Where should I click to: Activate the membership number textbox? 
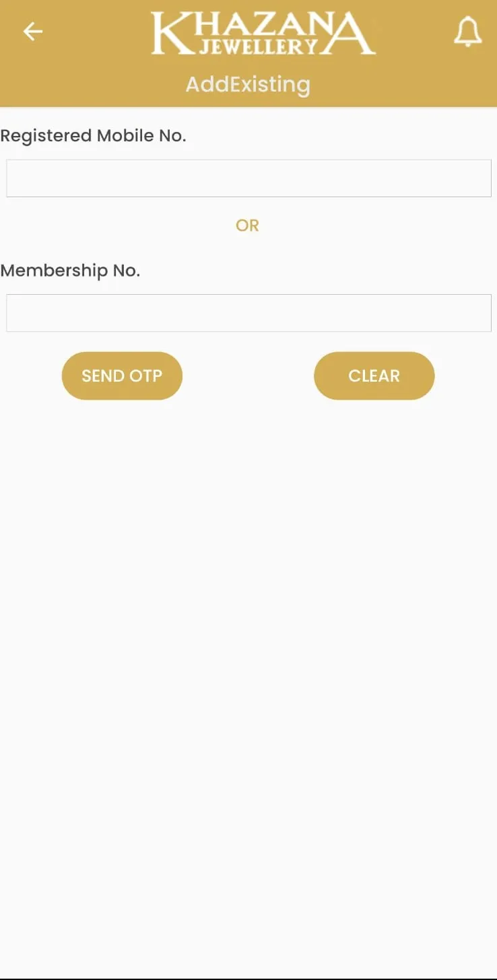pos(249,313)
